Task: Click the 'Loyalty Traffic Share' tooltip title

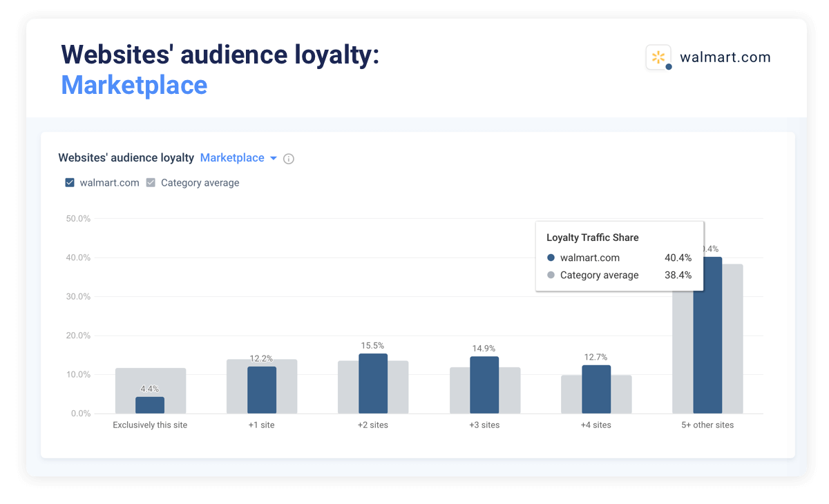Action: tap(592, 238)
